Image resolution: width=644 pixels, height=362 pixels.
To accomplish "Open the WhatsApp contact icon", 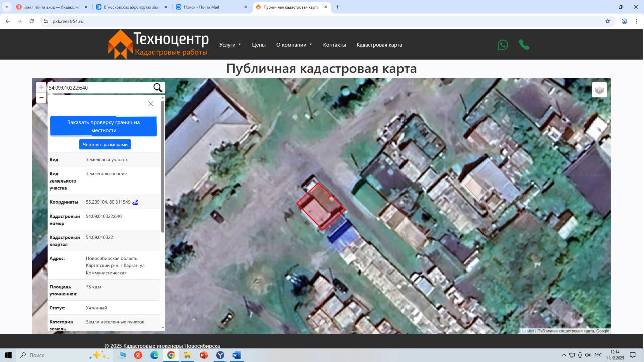I will tap(503, 45).
